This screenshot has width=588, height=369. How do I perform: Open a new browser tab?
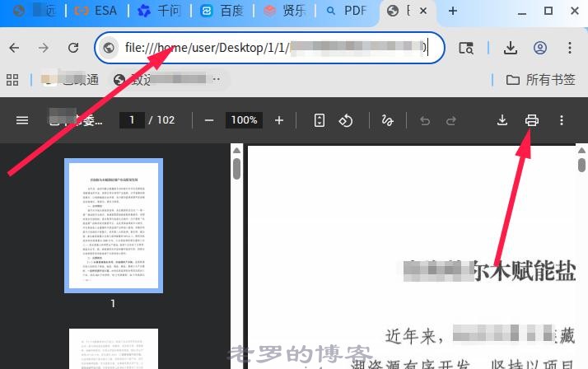point(453,11)
